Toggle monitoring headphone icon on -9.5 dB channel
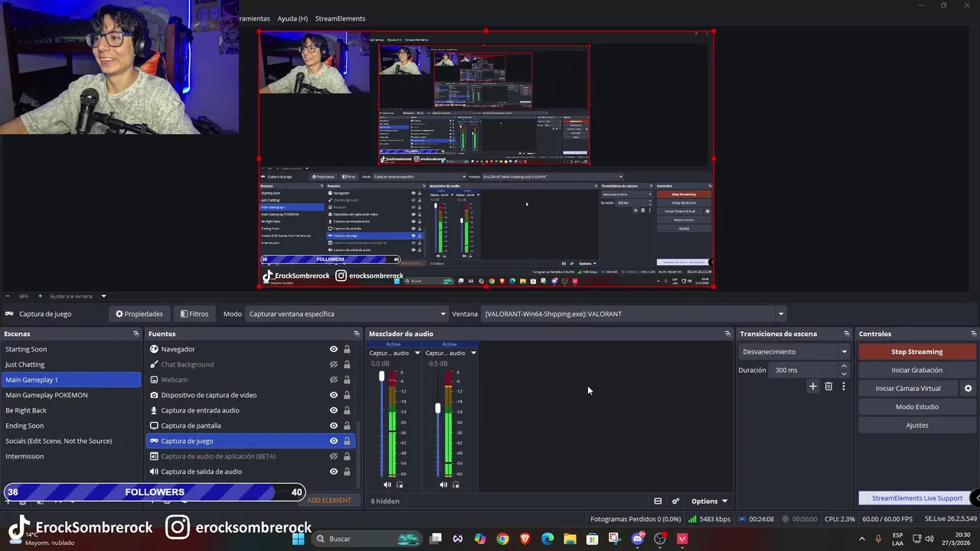This screenshot has height=551, width=980. 456,484
